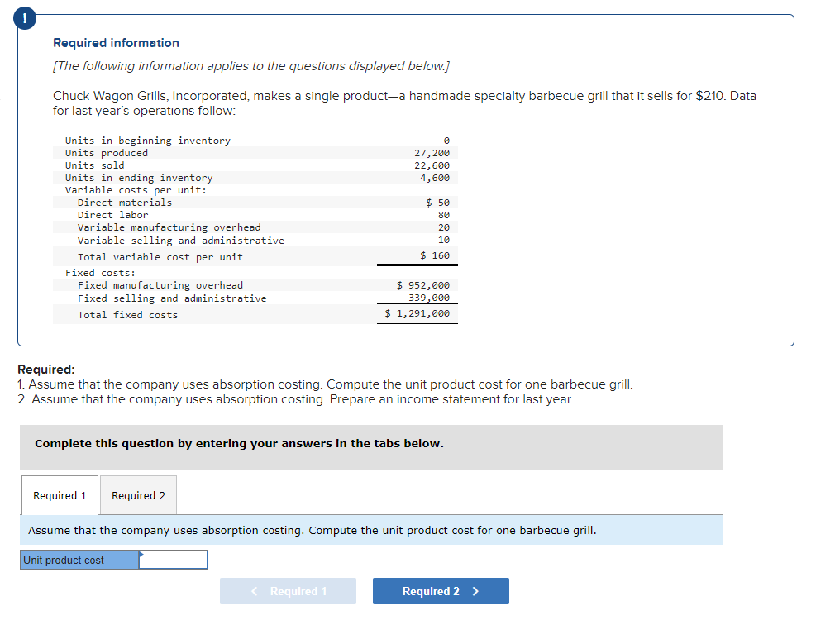Select the Unit product cost label cell
Screen dimensions: 835x644
click(x=79, y=560)
